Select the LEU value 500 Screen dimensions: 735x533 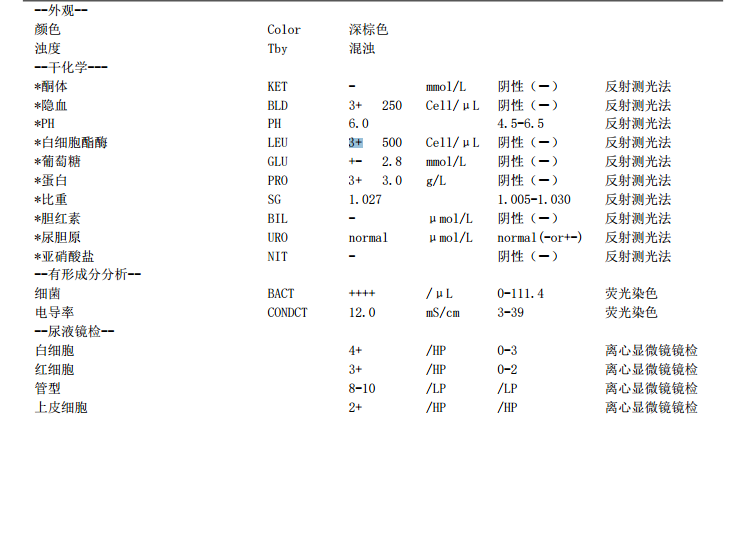tap(392, 143)
